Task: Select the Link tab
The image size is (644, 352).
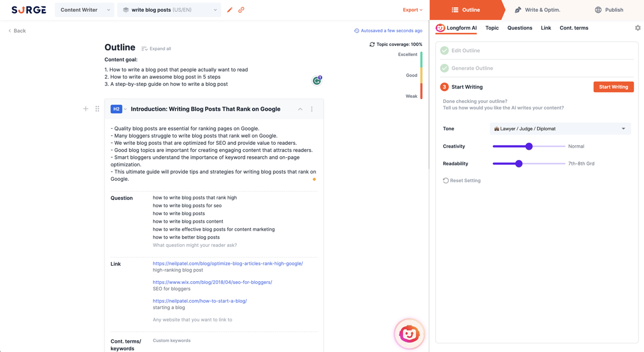Action: pyautogui.click(x=546, y=28)
